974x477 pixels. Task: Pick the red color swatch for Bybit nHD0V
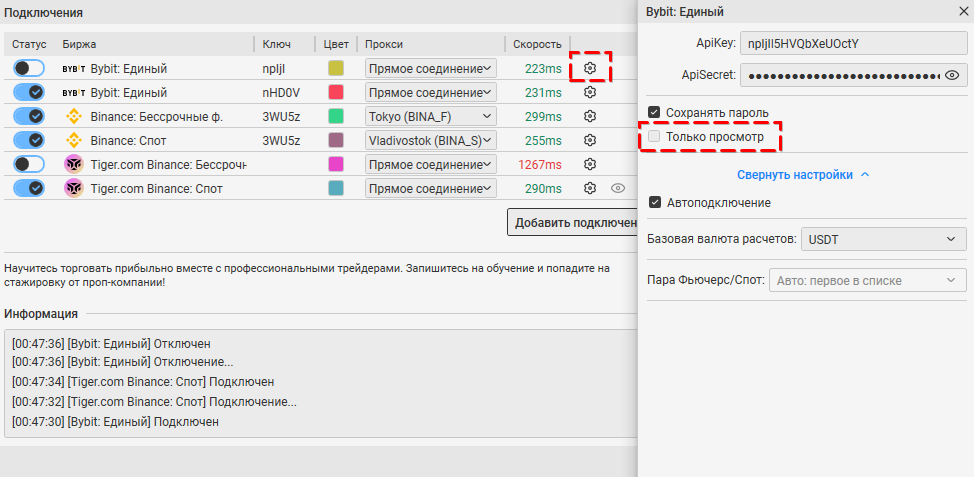click(x=336, y=93)
